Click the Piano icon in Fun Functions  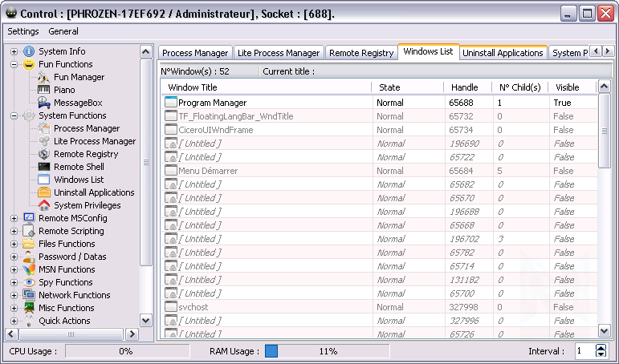[44, 90]
